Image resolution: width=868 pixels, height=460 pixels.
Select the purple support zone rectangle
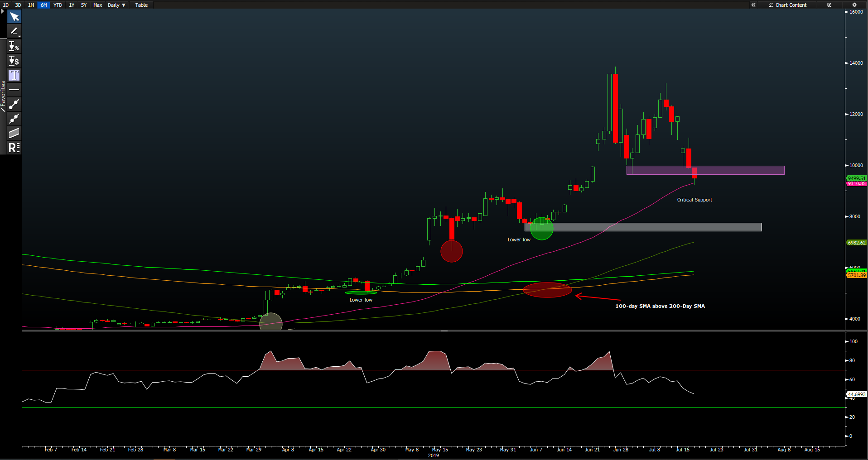705,170
